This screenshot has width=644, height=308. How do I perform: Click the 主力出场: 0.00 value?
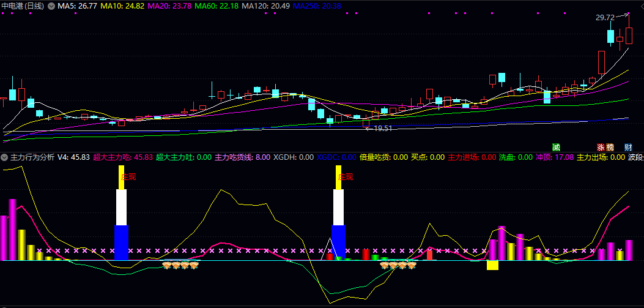point(601,157)
